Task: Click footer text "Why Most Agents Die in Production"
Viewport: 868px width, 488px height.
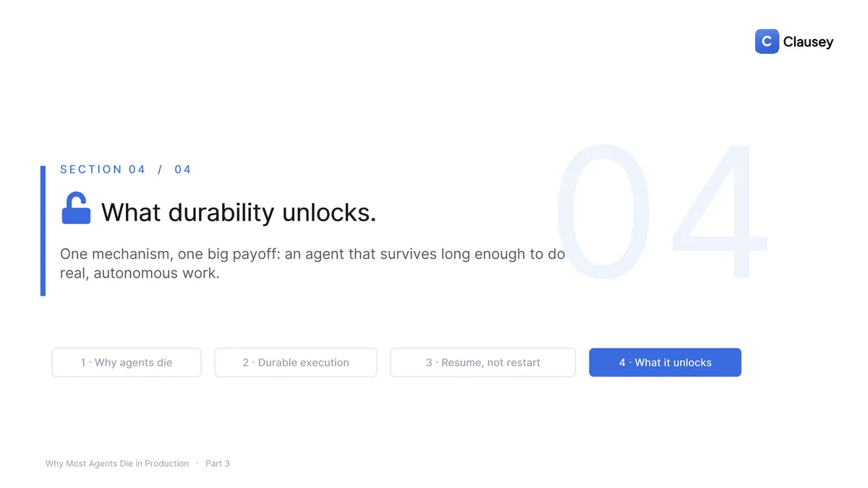Action: tap(117, 463)
